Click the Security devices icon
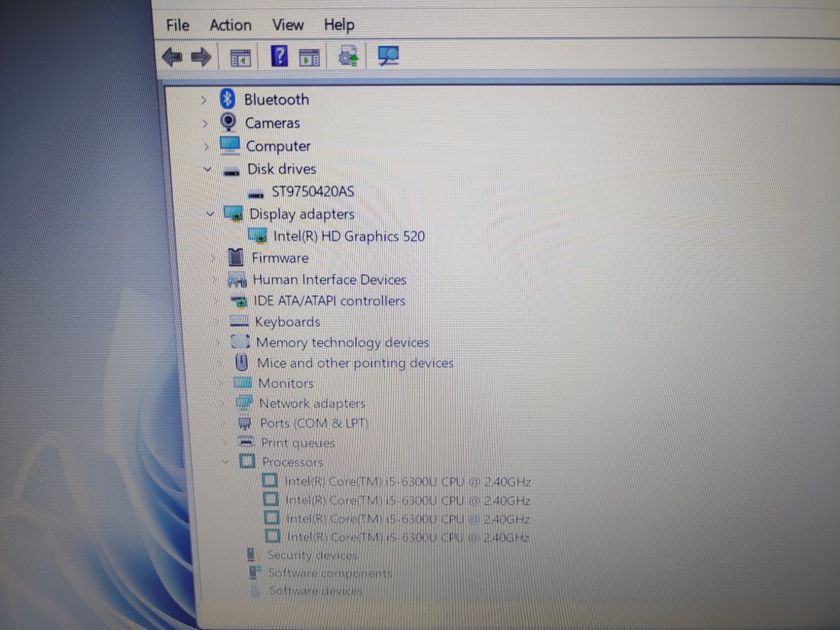 tap(251, 554)
